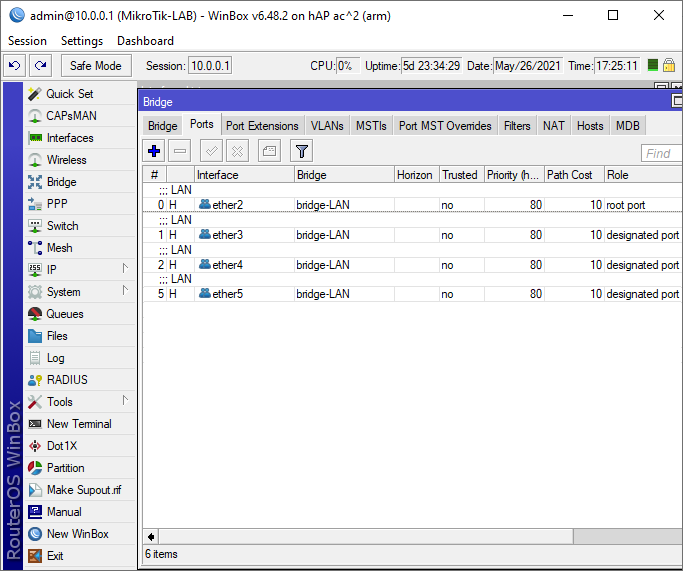The image size is (683, 571).
Task: Select the ether2 port row
Action: click(412, 205)
